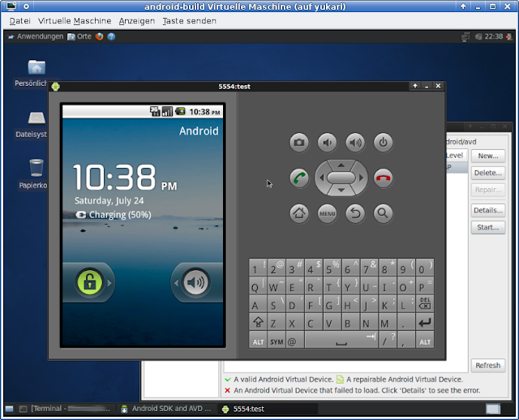The height and width of the screenshot is (420, 519).
Task: Click the green call button
Action: click(299, 178)
